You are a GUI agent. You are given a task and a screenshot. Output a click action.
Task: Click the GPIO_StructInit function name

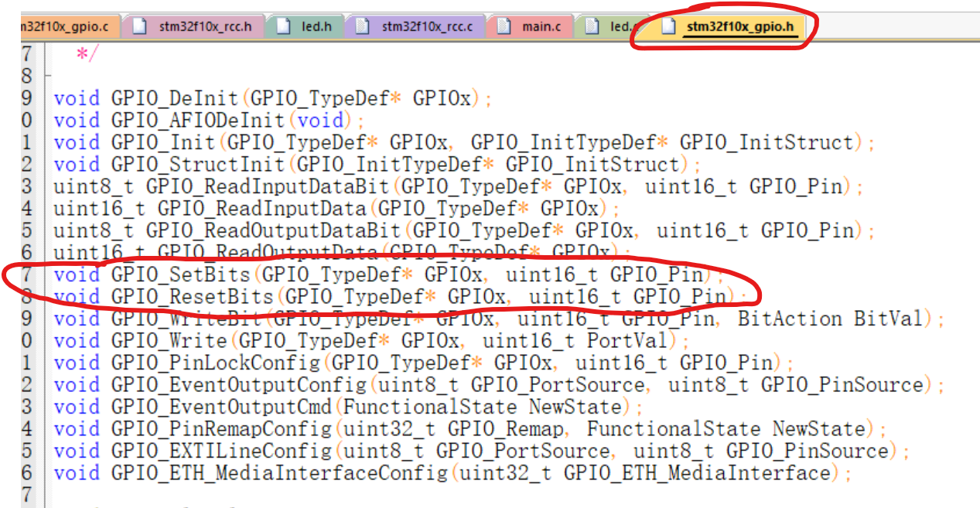point(200,165)
